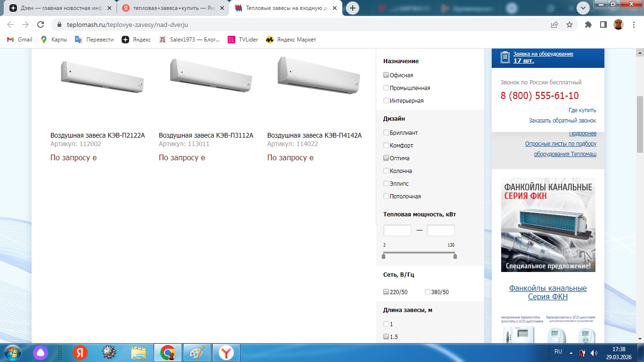Open the Yandex Market bookmark

(x=291, y=40)
